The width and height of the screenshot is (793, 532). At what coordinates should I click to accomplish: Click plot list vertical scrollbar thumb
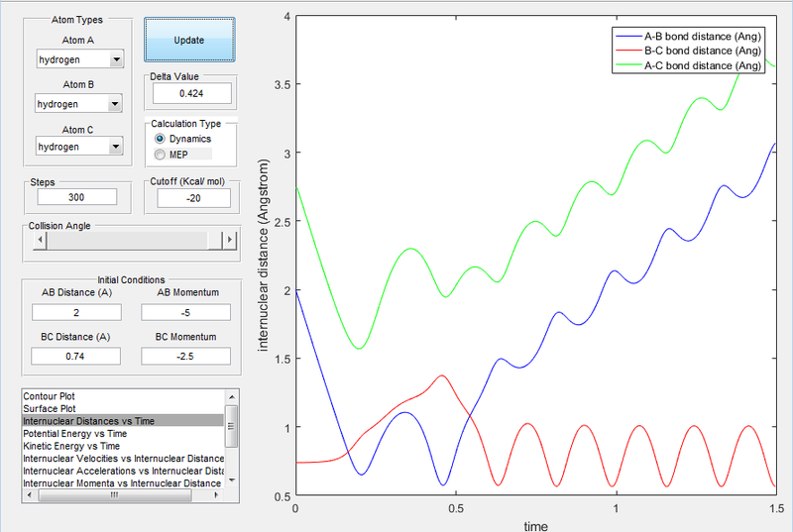231,426
